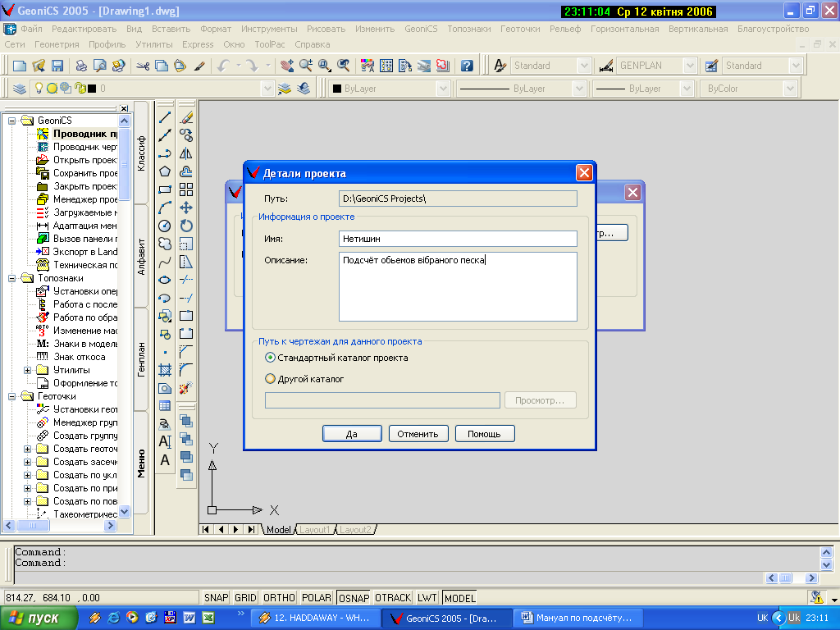The width and height of the screenshot is (840, 630).
Task: Open the Standard text style dropdown
Action: [x=584, y=66]
